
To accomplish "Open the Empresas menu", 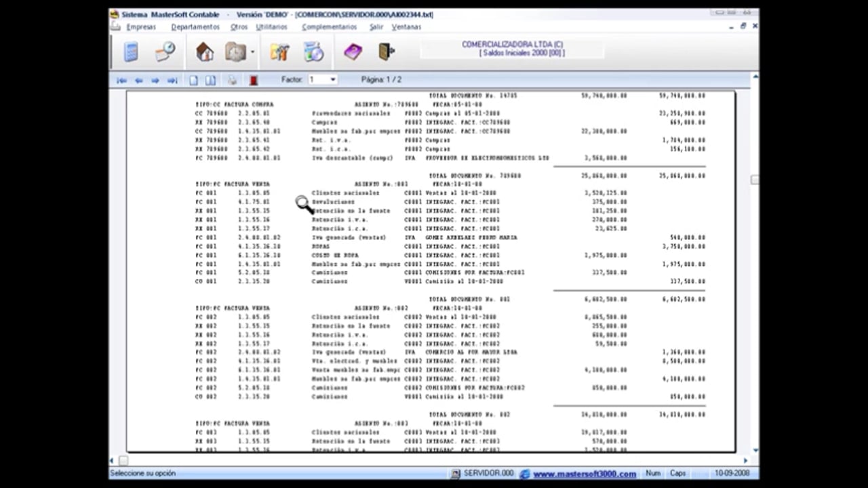I will pos(141,27).
